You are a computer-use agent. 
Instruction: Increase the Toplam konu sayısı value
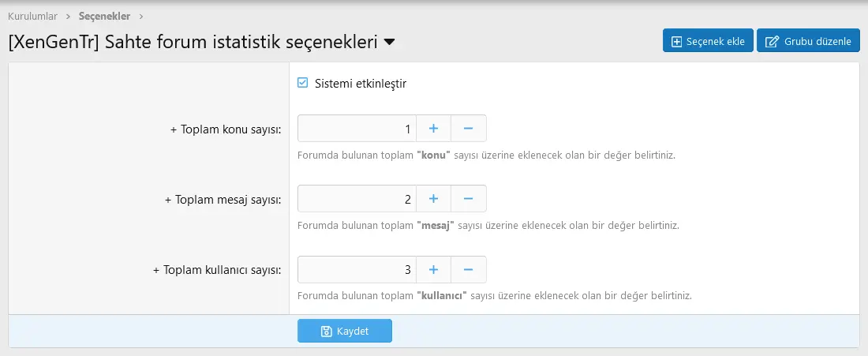(x=433, y=129)
